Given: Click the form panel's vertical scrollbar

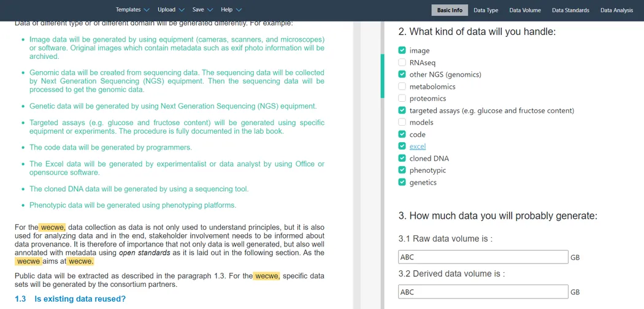Looking at the screenshot, I should 383,77.
